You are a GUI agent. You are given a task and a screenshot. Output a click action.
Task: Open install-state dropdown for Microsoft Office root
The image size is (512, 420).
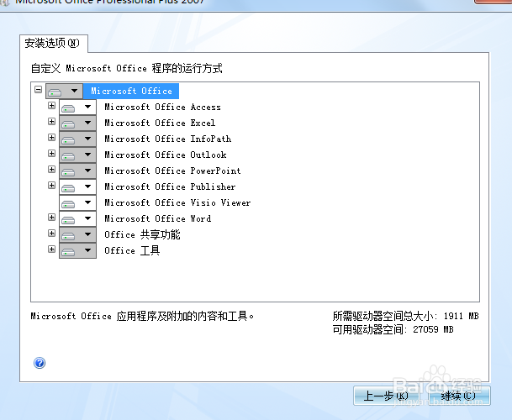click(64, 91)
